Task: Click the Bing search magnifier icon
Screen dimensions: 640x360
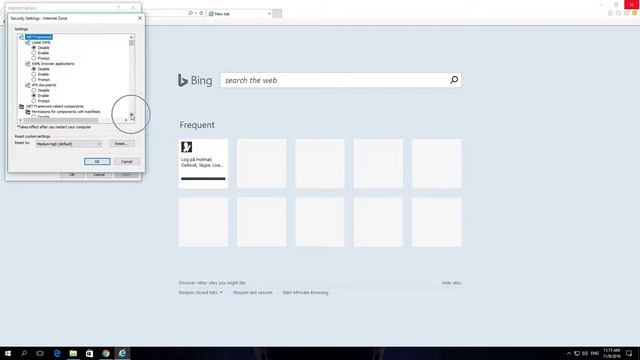Action: (454, 80)
